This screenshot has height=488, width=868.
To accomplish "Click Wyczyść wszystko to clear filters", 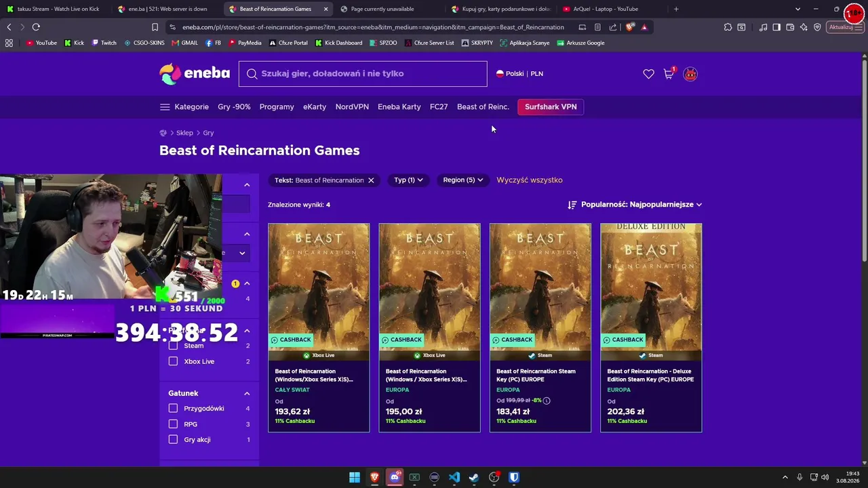I will click(530, 180).
